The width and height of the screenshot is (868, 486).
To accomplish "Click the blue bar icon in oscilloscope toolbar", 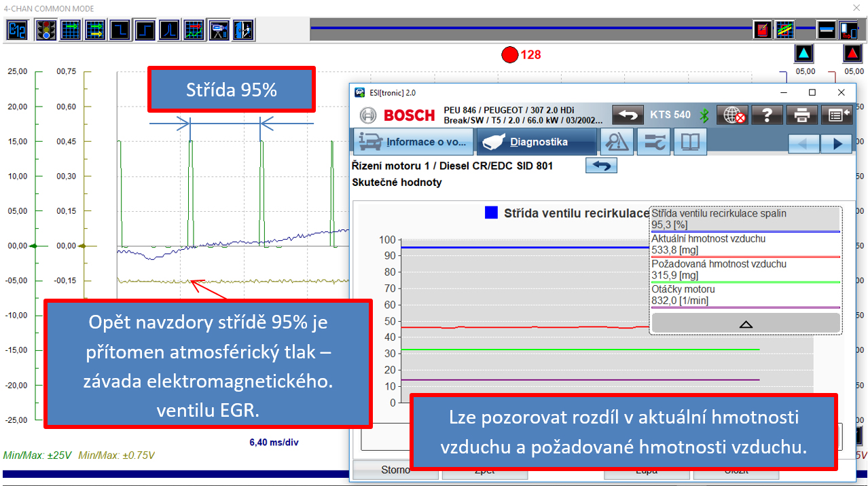I will point(827,30).
